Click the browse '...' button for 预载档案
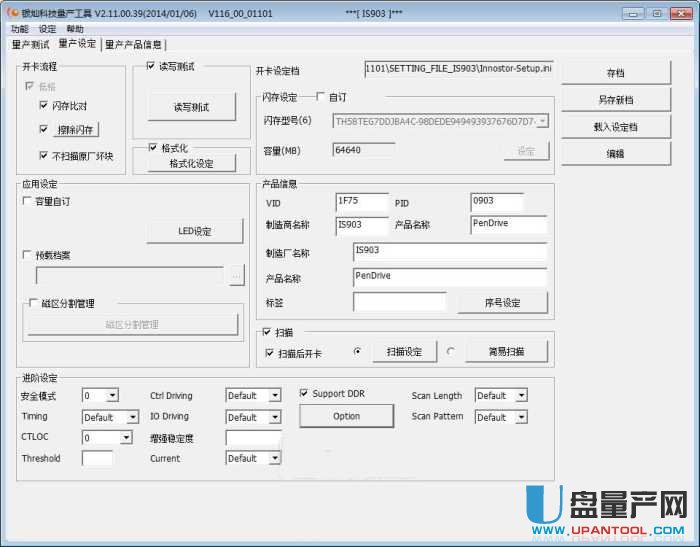 [236, 275]
